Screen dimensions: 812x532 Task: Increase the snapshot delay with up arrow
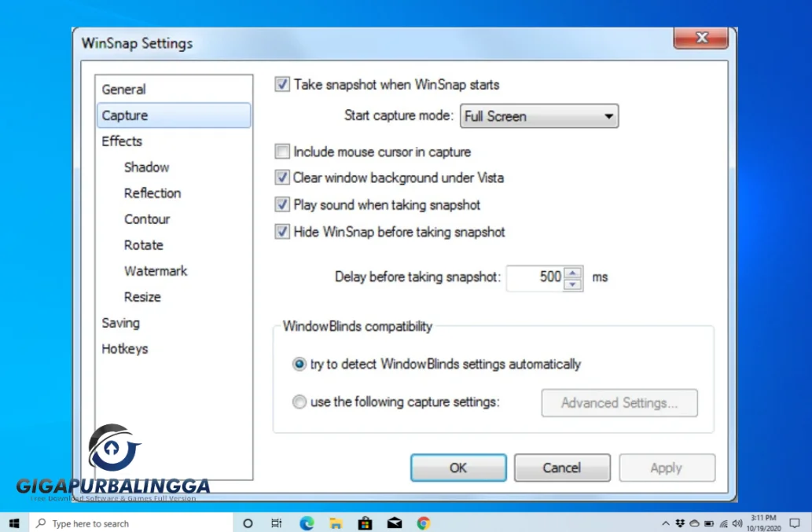click(x=573, y=272)
